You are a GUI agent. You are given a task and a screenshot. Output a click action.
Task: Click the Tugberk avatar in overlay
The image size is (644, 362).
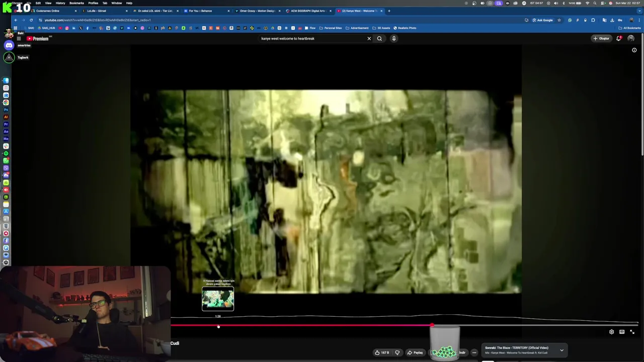click(x=9, y=57)
